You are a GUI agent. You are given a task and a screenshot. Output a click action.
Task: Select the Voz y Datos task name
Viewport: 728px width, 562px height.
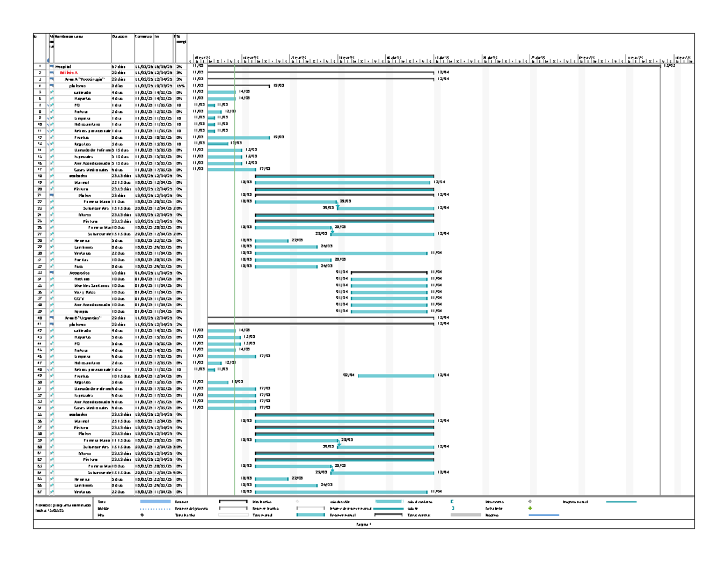85,292
